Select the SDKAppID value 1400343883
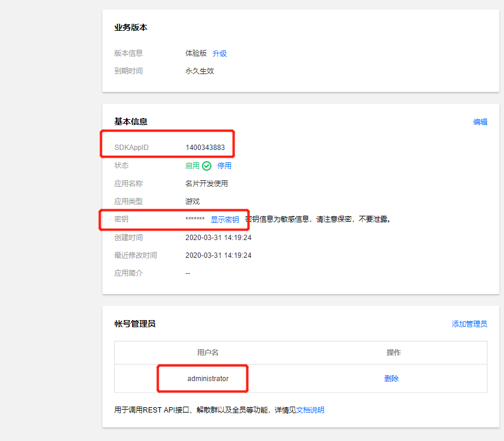 pos(205,148)
